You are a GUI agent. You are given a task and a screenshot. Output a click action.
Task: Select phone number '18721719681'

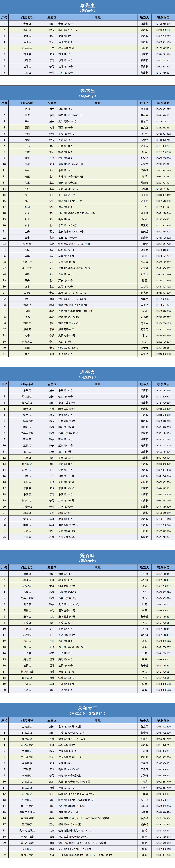tap(163, 73)
